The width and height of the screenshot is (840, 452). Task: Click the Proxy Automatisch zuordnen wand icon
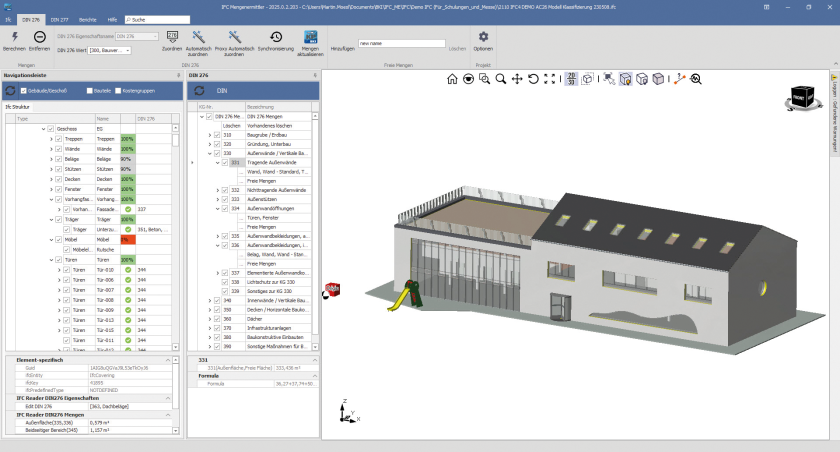point(234,37)
